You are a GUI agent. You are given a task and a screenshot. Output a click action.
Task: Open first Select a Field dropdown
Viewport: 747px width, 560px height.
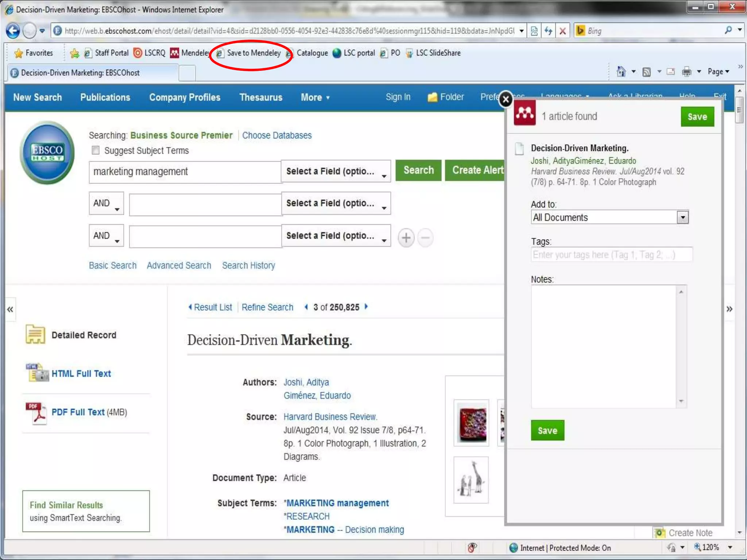point(336,171)
